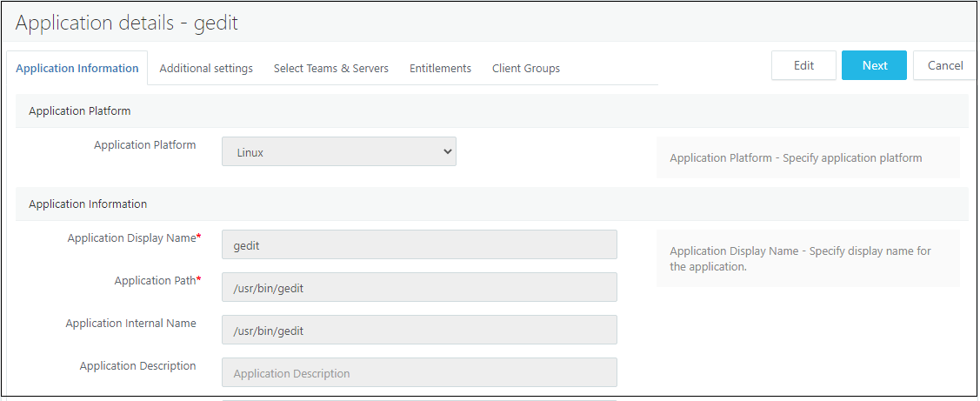980x401 pixels.
Task: Go to the Entitlements tab
Action: pyautogui.click(x=441, y=68)
